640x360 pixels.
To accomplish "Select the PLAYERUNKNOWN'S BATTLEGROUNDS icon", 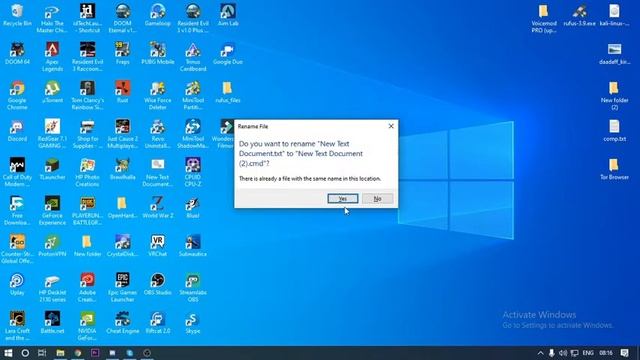I will tap(87, 211).
